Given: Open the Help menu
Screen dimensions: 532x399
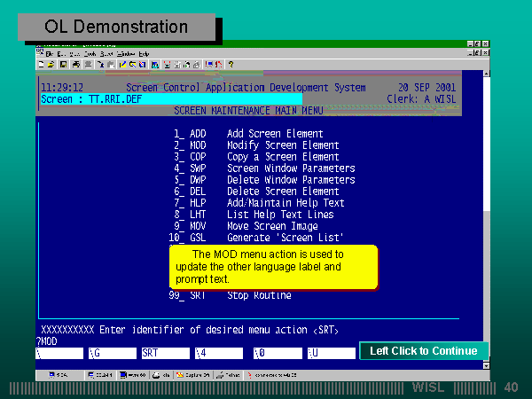Looking at the screenshot, I should [x=143, y=54].
